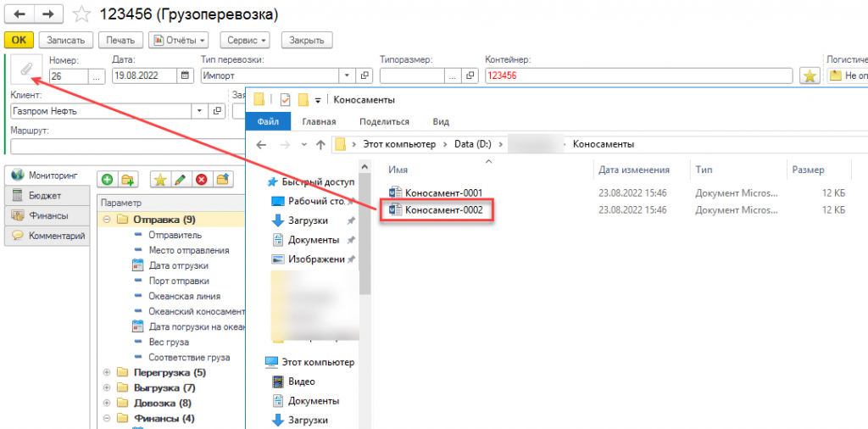Screen dimensions: 868x429
Task: Switch to the Бюджет tab
Action: click(x=47, y=195)
